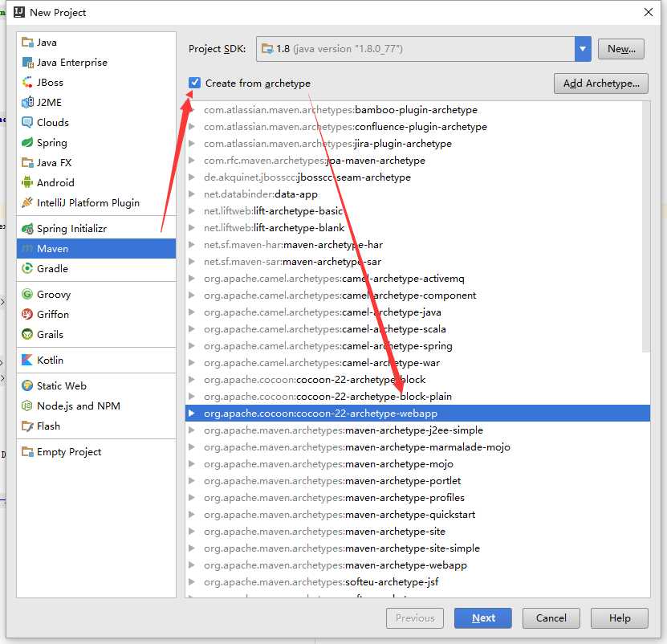Expand maven-archetype-webapp entry
The width and height of the screenshot is (667, 644).
tap(192, 565)
